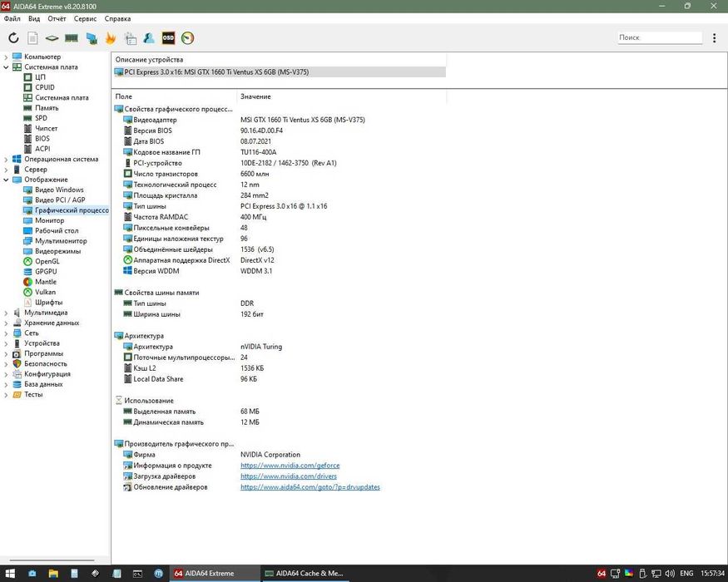Select Мультимонитор in the tree
The image size is (728, 582).
coord(61,241)
